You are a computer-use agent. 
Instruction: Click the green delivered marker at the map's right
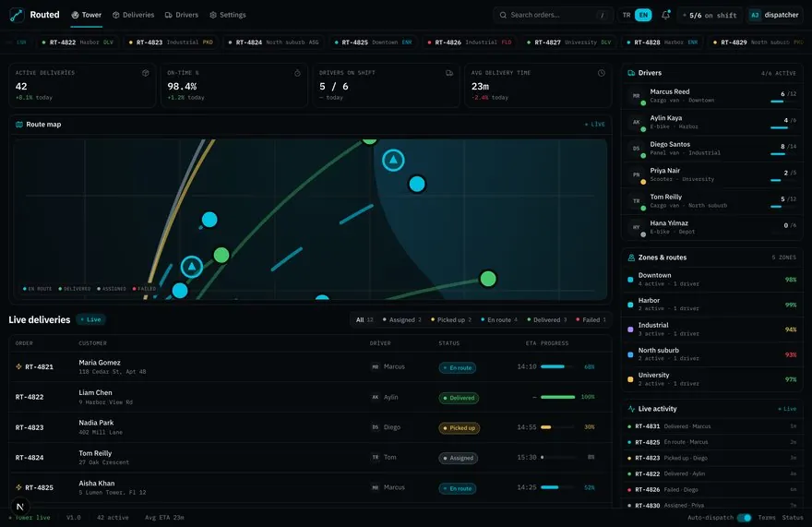488,279
